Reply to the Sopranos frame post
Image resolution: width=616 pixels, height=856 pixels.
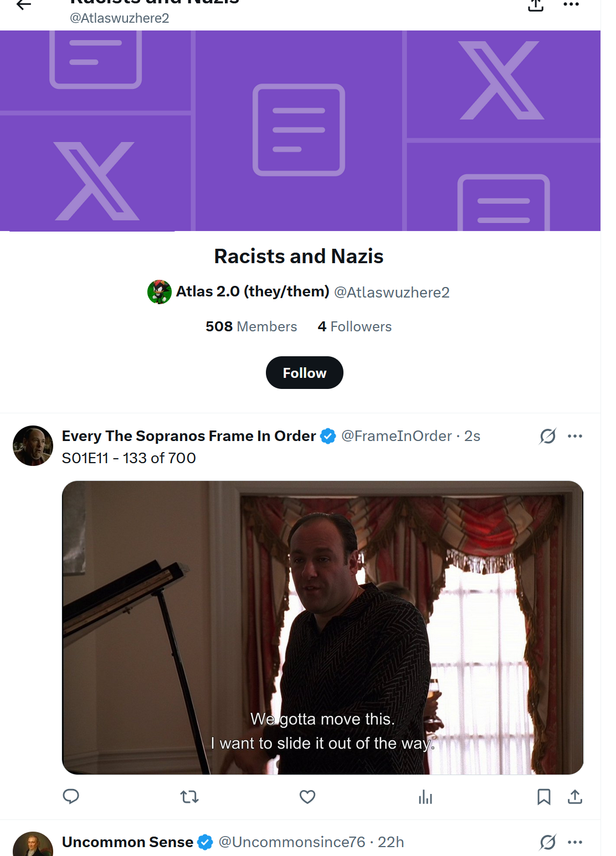pos(71,797)
